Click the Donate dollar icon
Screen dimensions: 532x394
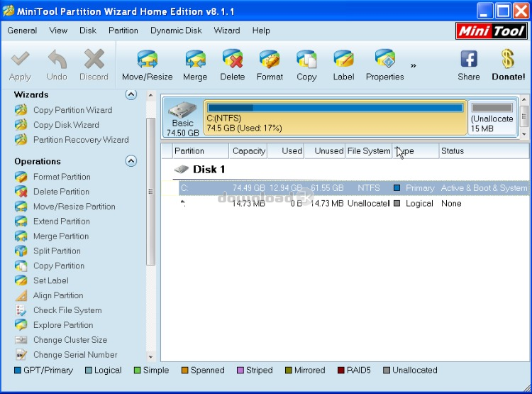[508, 59]
